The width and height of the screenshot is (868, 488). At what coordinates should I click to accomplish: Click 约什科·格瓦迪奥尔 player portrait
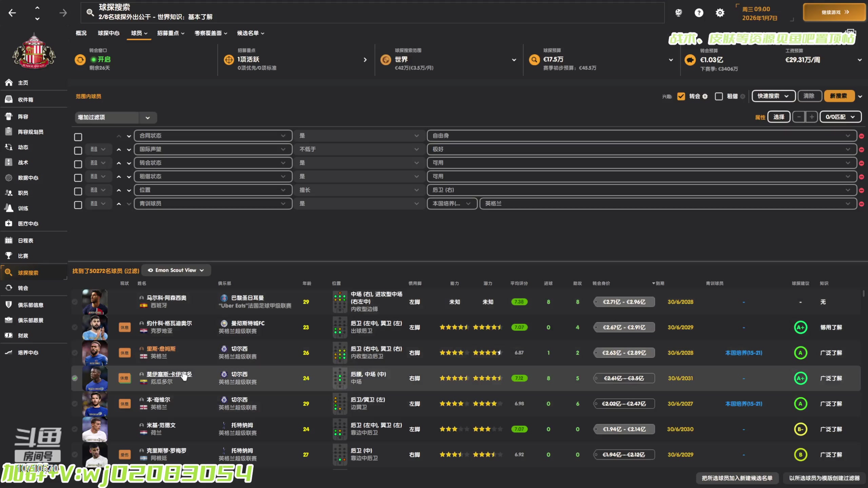[95, 327]
